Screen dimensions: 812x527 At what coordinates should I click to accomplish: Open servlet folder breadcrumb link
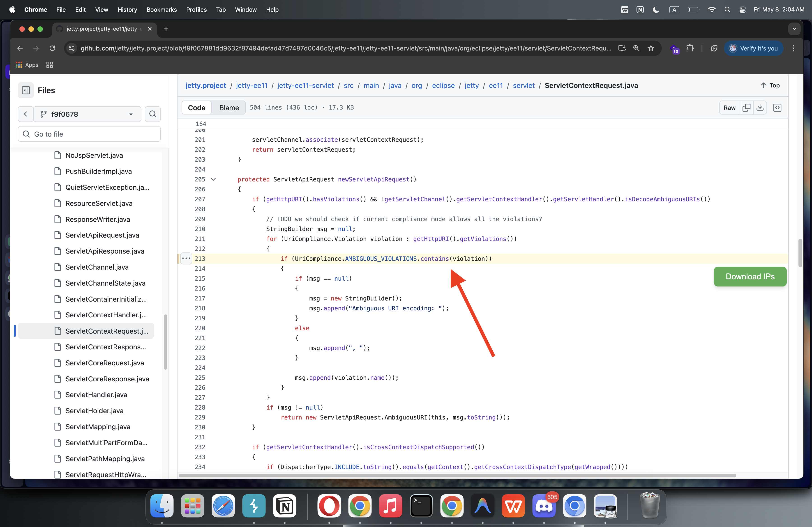[523, 85]
